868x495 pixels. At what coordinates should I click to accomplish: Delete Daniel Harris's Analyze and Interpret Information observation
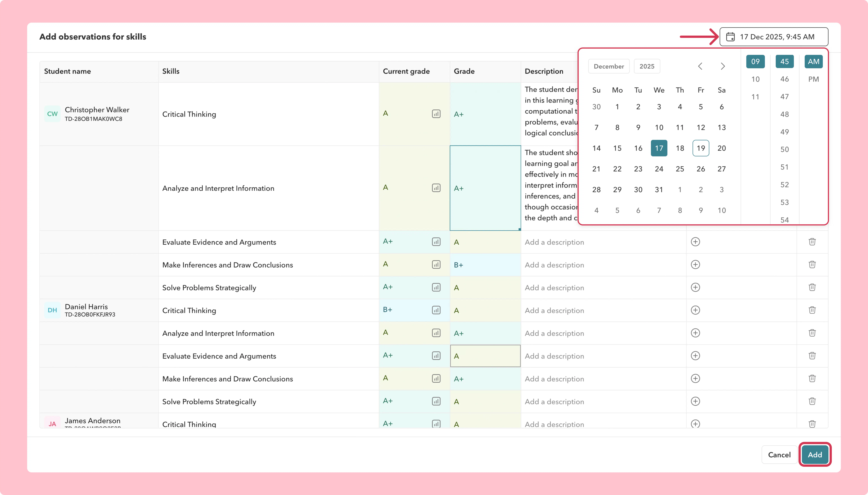pyautogui.click(x=812, y=333)
